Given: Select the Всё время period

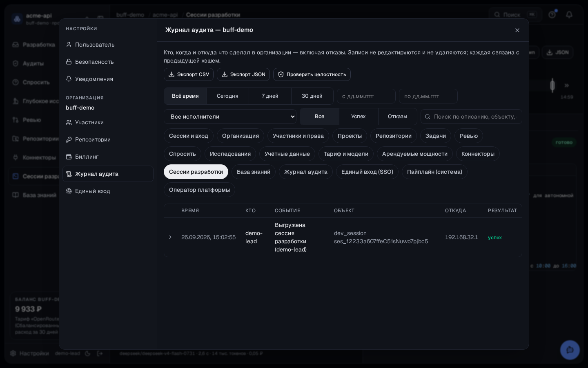Looking at the screenshot, I should coord(185,96).
